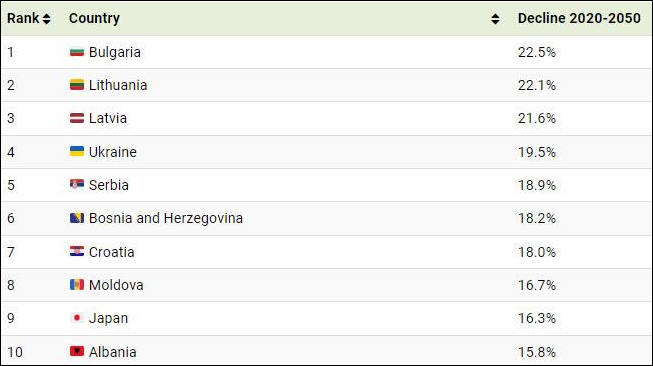Click the Japan flag icon

(x=77, y=318)
